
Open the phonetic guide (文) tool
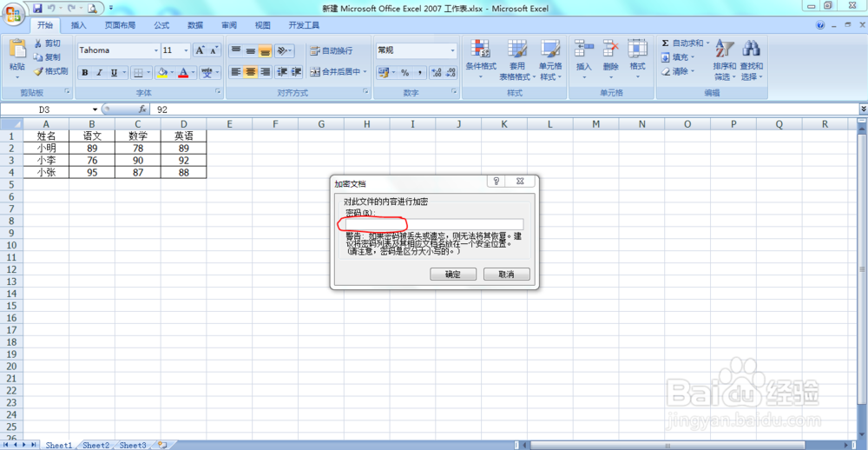click(207, 72)
